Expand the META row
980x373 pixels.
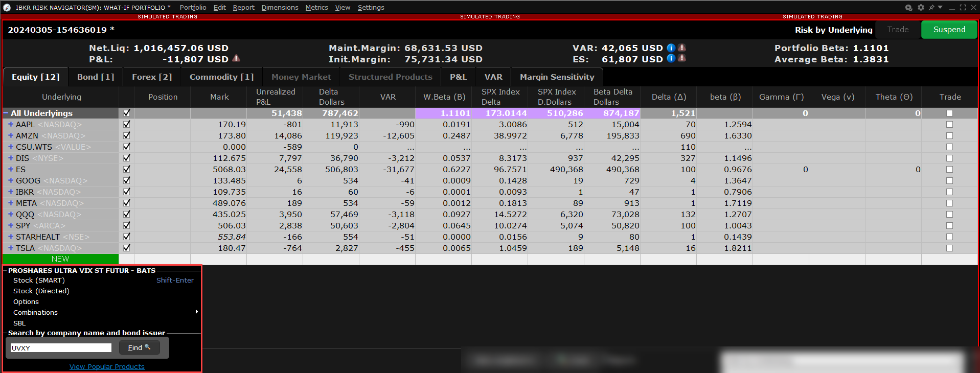coord(11,203)
